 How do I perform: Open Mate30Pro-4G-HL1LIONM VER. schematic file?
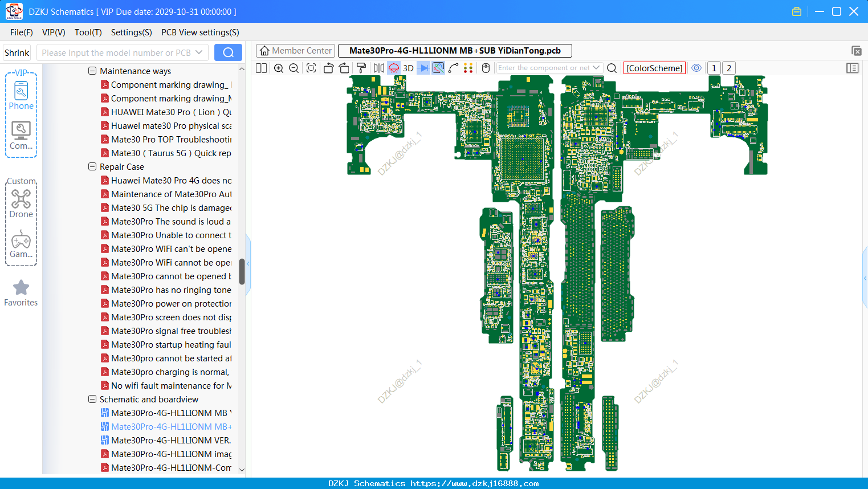coord(166,441)
